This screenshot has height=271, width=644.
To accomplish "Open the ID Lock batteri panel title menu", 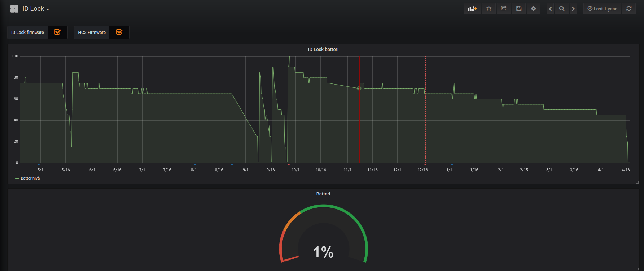I will (x=323, y=50).
